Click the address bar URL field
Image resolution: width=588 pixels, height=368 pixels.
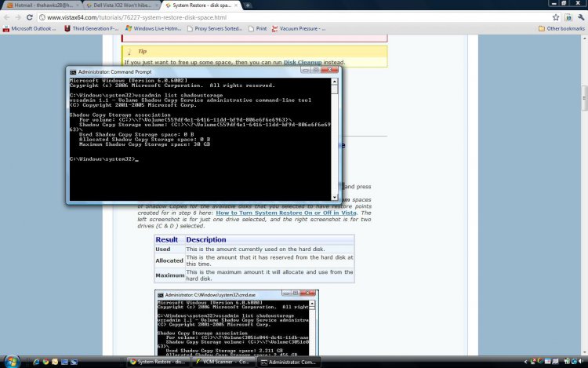pyautogui.click(x=294, y=17)
